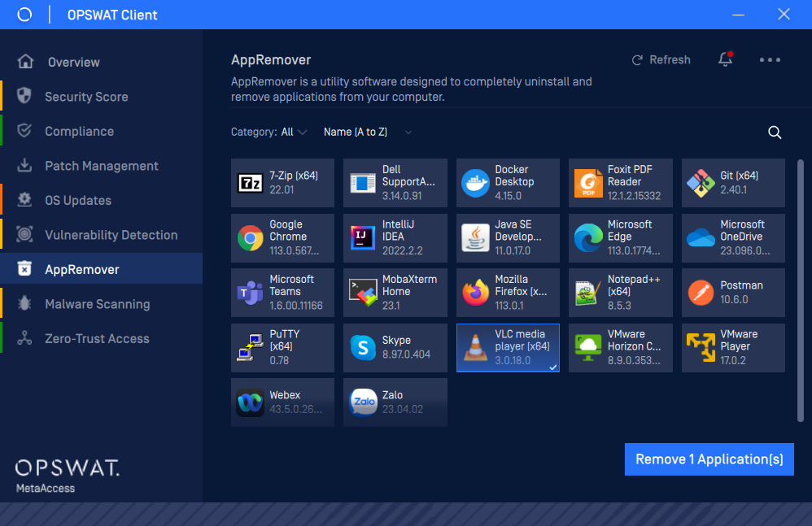Click the Security Score shield icon
Viewport: 812px width, 526px height.
[x=24, y=96]
